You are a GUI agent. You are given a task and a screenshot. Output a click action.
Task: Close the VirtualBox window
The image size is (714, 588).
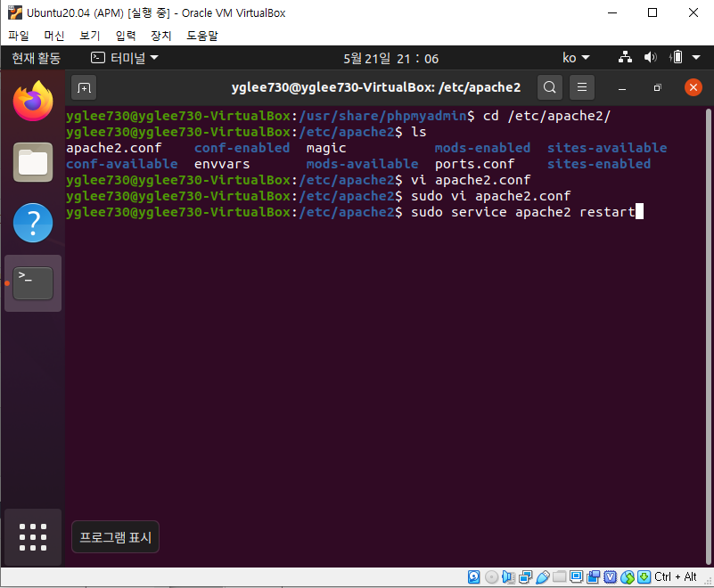[x=693, y=12]
